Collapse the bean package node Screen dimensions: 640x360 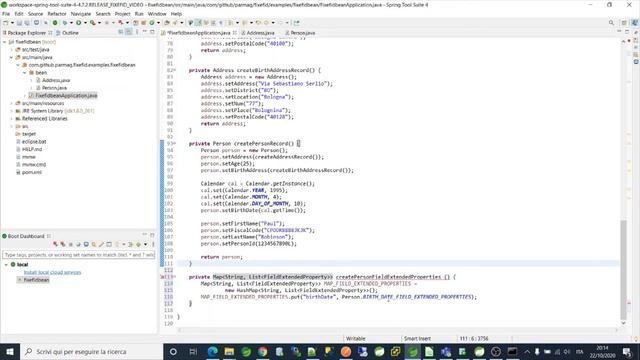pyautogui.click(x=25, y=73)
